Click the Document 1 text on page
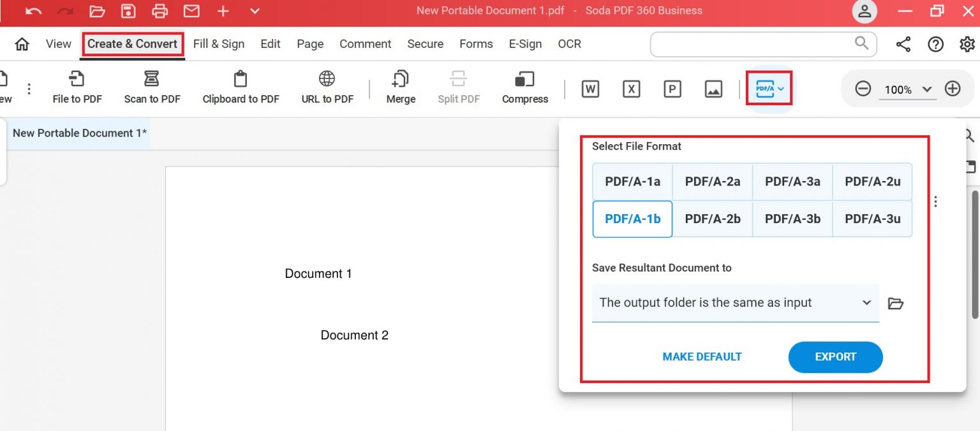Viewport: 980px width, 431px height. point(318,274)
